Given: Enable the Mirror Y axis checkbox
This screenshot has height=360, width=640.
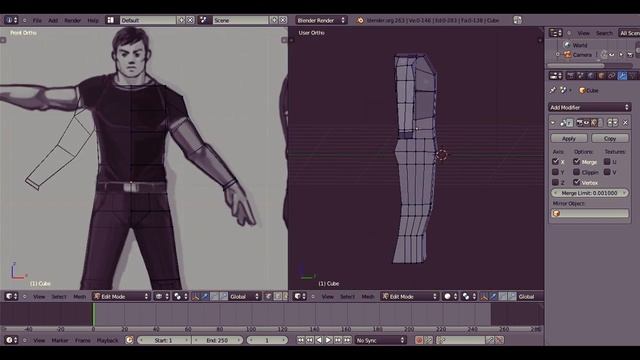Looking at the screenshot, I should (x=556, y=172).
